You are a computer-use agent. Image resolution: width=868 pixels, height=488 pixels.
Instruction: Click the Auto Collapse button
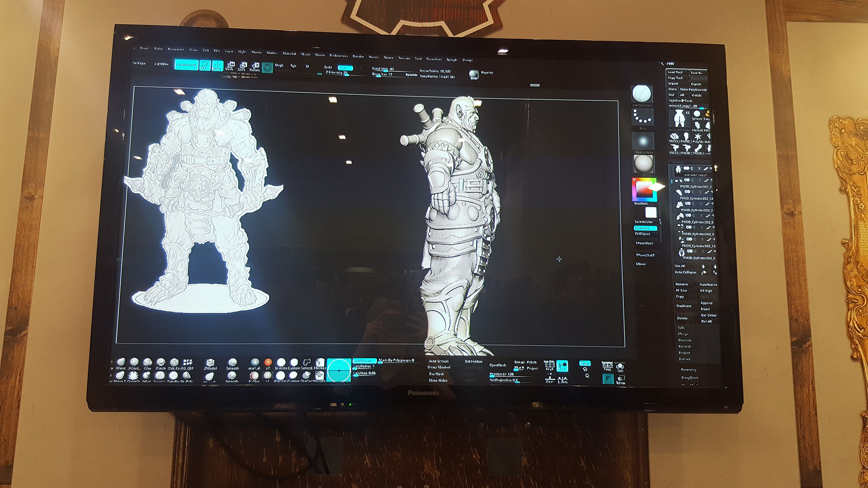(685, 272)
